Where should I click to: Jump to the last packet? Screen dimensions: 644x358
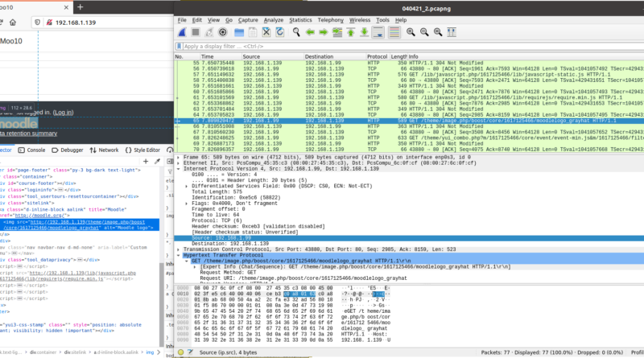[365, 32]
